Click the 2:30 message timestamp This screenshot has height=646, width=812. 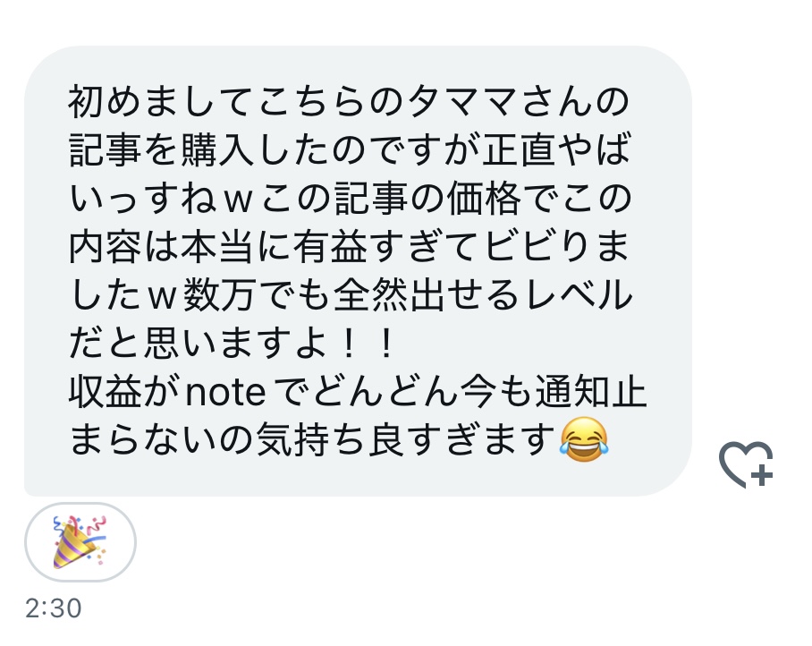54,608
